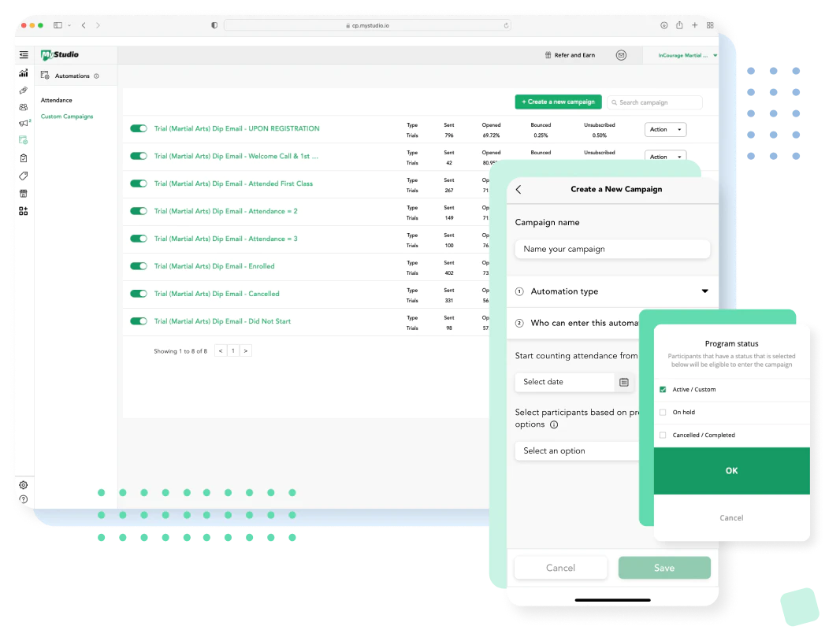Toggle the Attended First Class campaign switch
Image resolution: width=840 pixels, height=641 pixels.
point(139,183)
